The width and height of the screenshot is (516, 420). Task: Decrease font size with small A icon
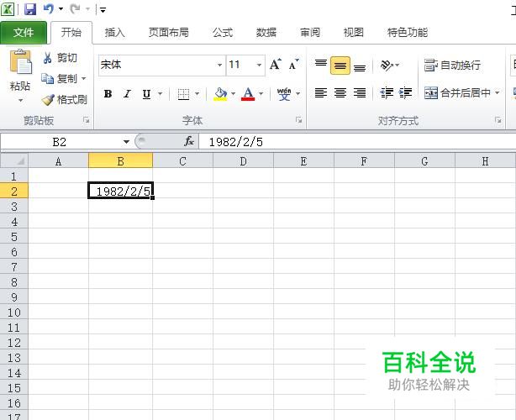click(293, 65)
